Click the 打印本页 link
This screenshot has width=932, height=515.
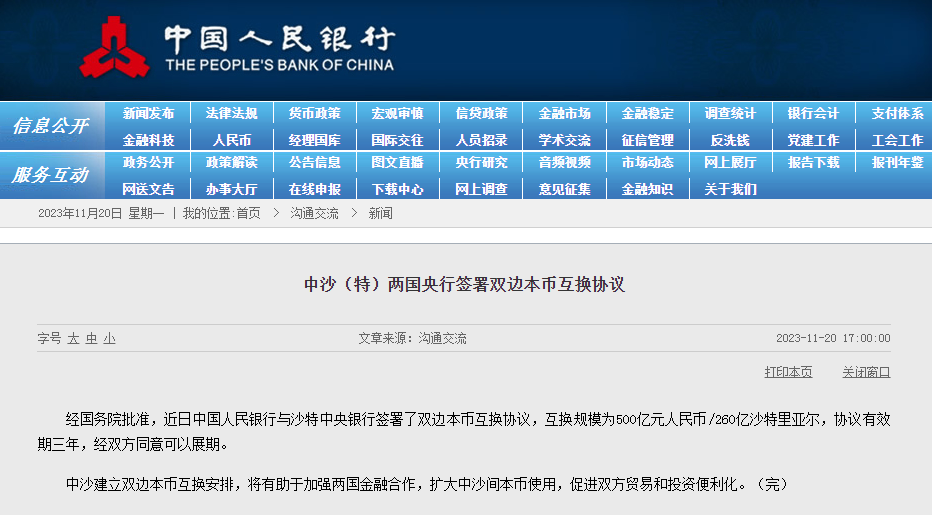[x=788, y=372]
